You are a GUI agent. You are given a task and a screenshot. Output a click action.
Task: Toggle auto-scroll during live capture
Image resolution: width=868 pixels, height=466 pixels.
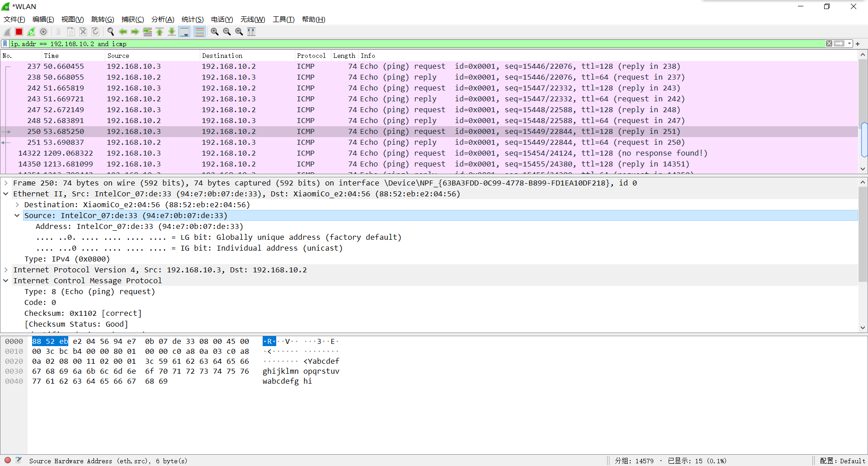pos(184,32)
